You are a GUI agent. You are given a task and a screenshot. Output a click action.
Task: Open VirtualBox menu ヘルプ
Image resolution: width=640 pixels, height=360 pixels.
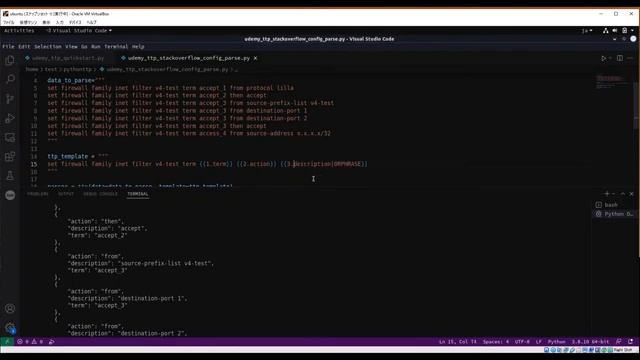pos(91,22)
